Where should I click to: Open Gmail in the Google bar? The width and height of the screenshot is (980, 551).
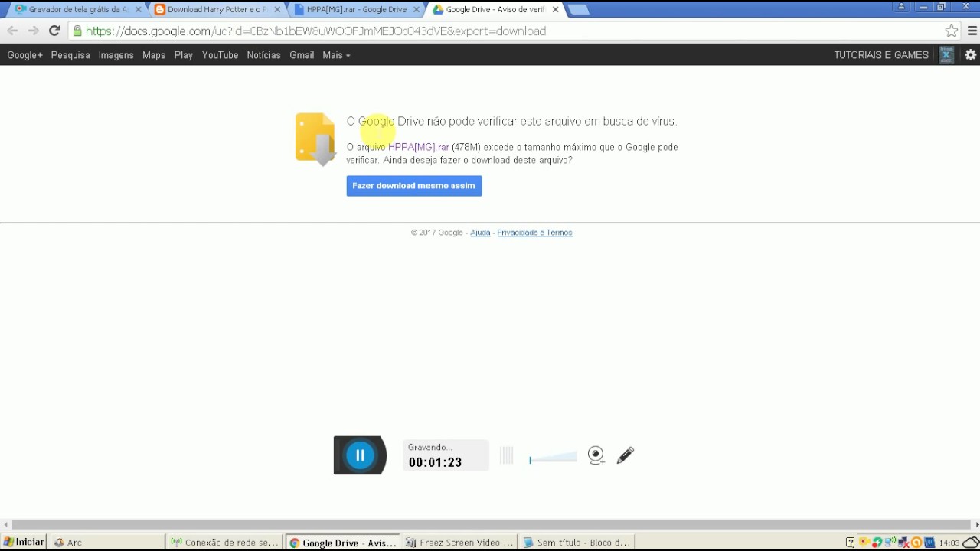tap(302, 55)
